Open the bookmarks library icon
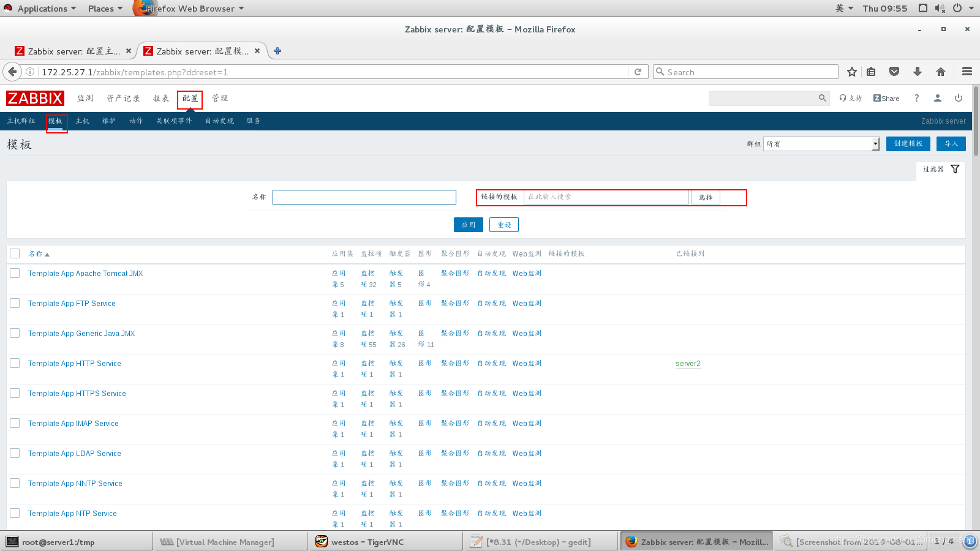This screenshot has width=980, height=551. click(871, 72)
